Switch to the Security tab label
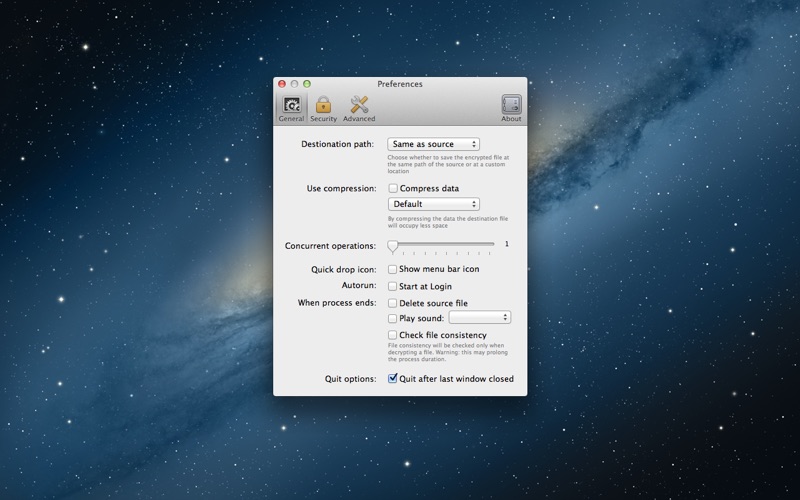 pos(323,118)
